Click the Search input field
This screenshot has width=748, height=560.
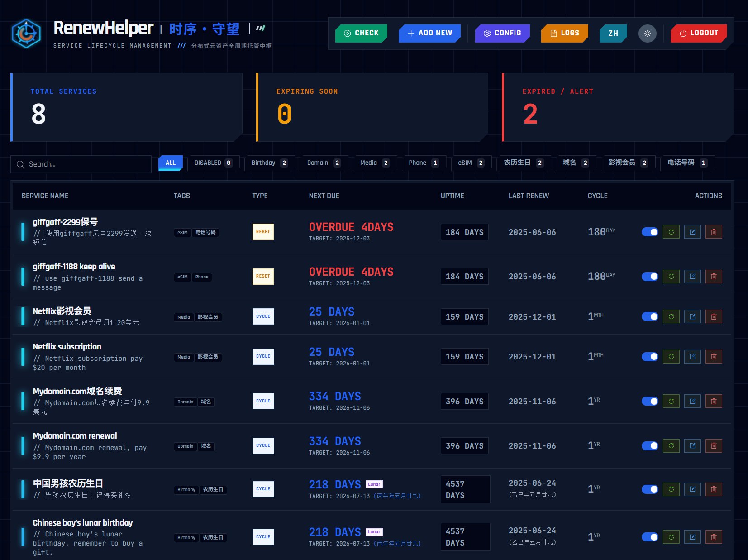(81, 164)
